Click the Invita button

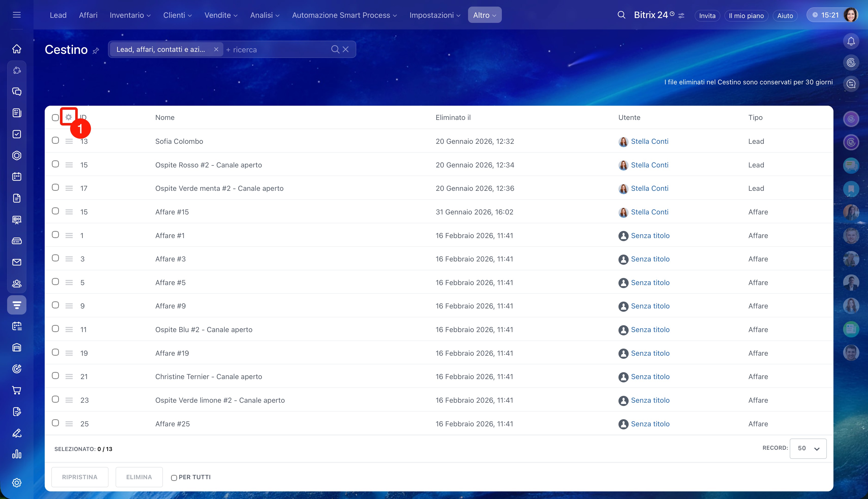[x=707, y=16]
